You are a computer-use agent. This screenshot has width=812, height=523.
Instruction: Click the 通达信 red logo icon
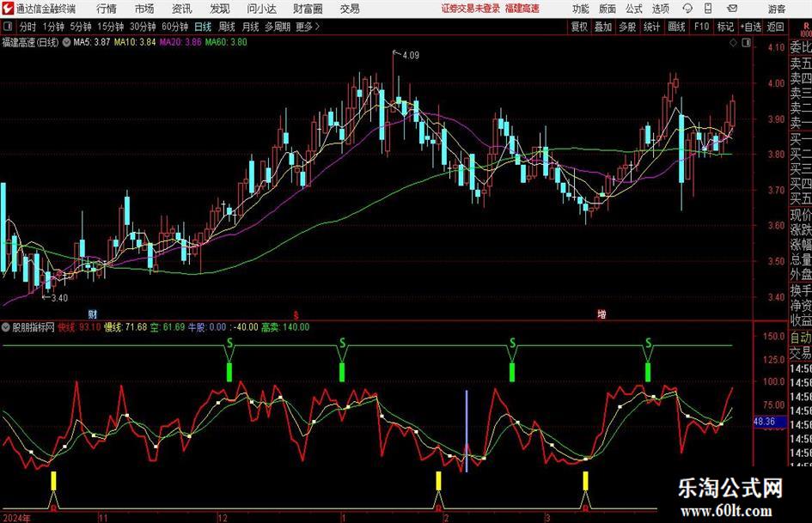[x=8, y=9]
